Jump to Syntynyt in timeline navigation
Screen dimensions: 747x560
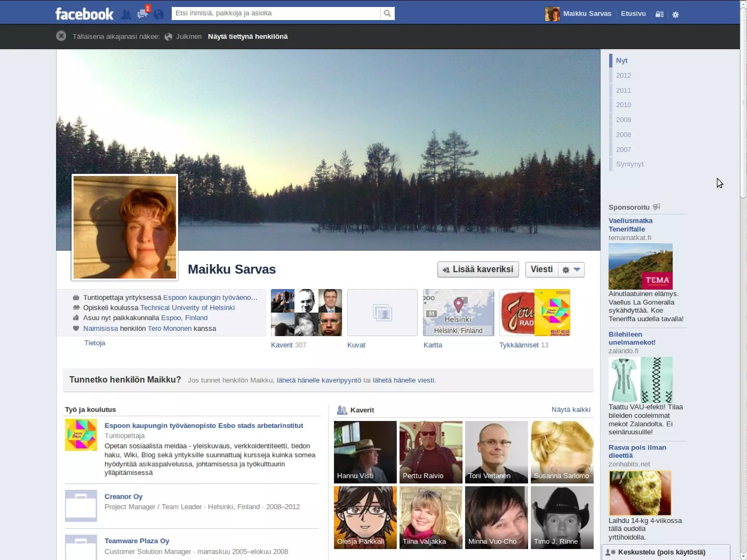(x=630, y=164)
